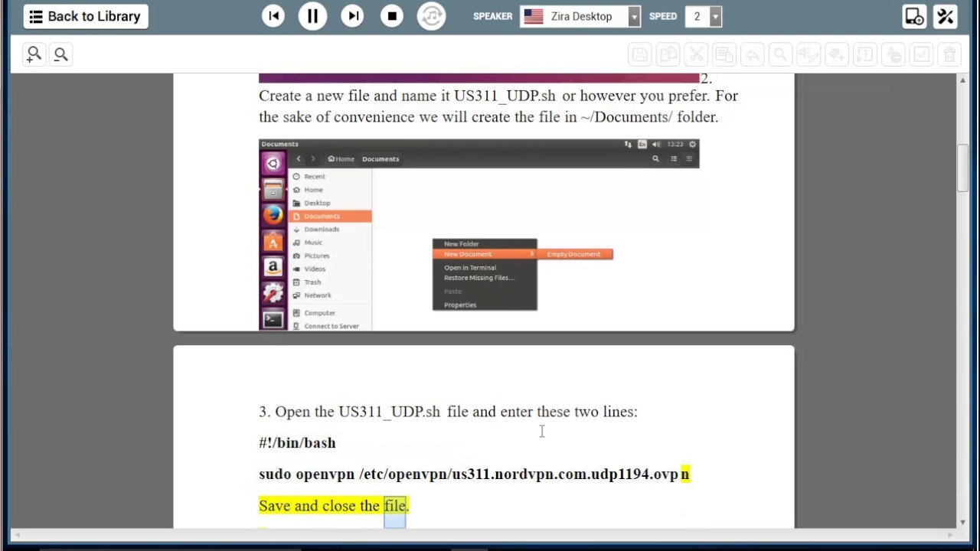
Task: Click the dimmed eraser plus icon
Action: click(837, 54)
